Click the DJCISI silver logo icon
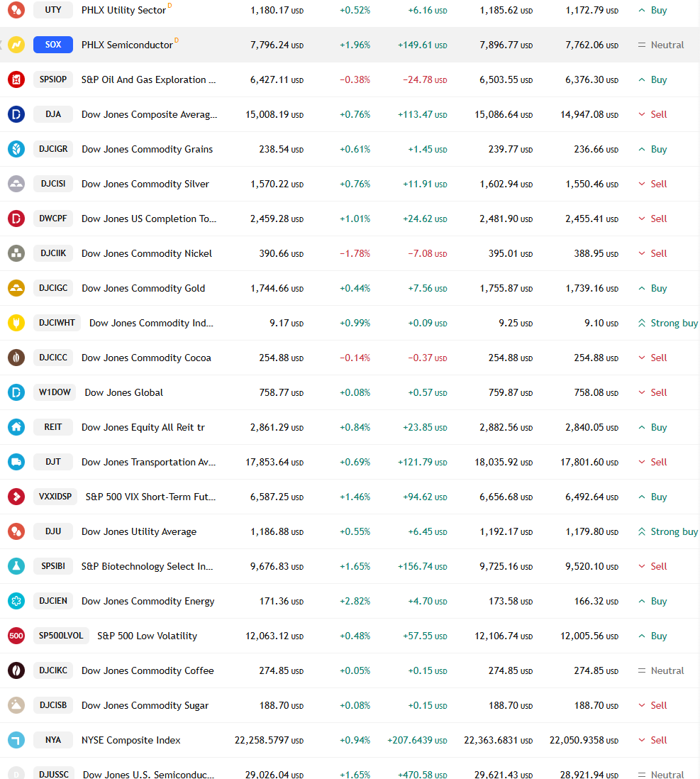 pos(16,184)
